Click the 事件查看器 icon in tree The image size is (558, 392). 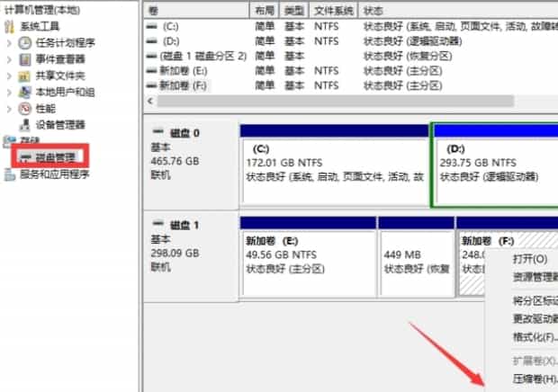point(26,59)
